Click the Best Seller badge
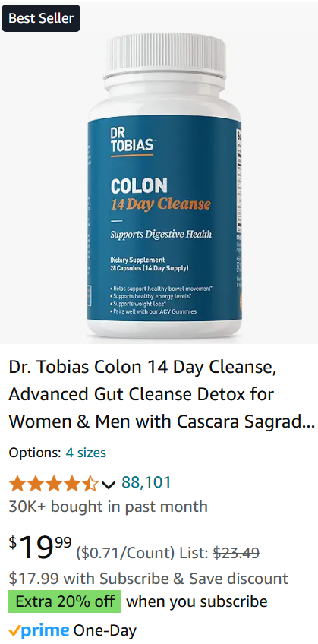Image resolution: width=318 pixels, height=644 pixels. click(41, 18)
